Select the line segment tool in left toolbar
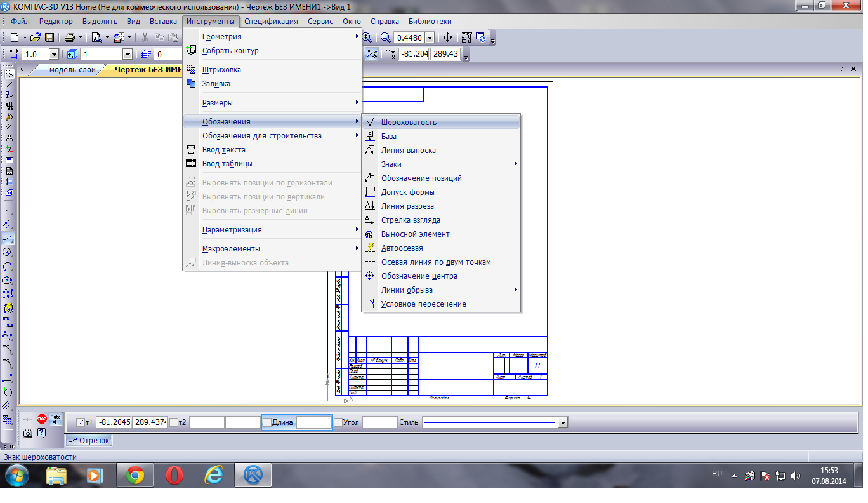This screenshot has height=503, width=868. [8, 238]
